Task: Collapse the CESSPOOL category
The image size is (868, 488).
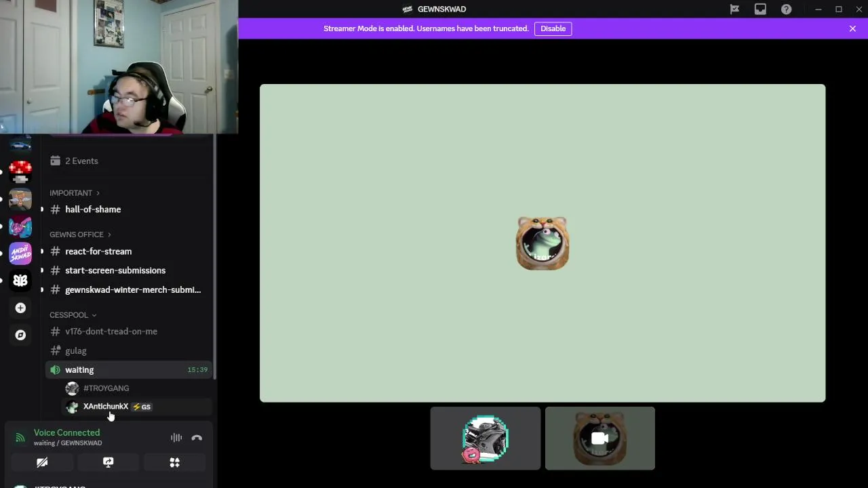Action: [x=73, y=315]
